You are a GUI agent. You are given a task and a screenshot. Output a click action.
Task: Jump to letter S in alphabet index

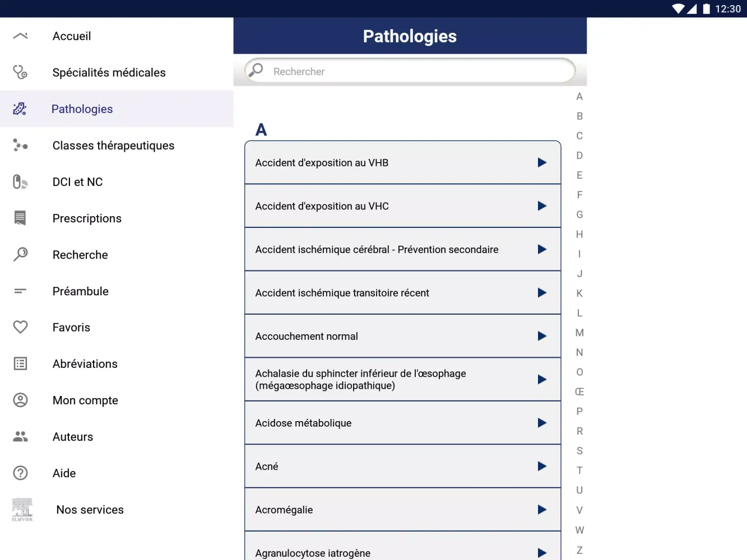[x=579, y=451]
